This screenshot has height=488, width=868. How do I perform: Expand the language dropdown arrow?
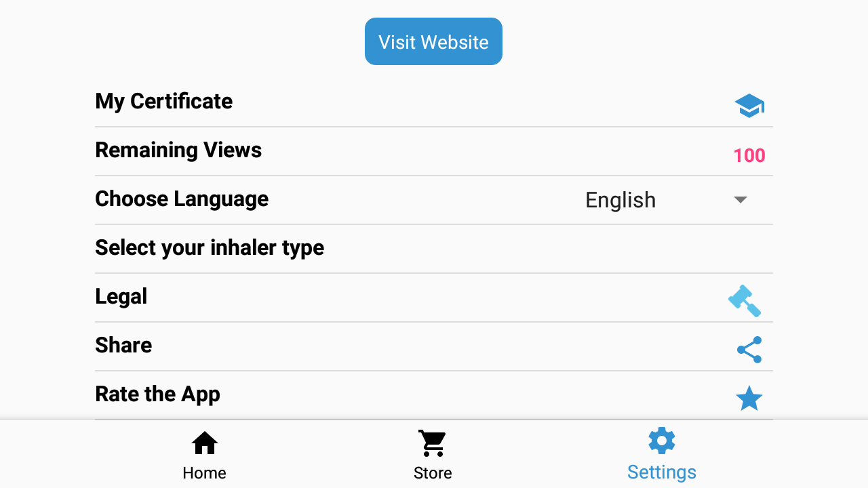coord(741,200)
